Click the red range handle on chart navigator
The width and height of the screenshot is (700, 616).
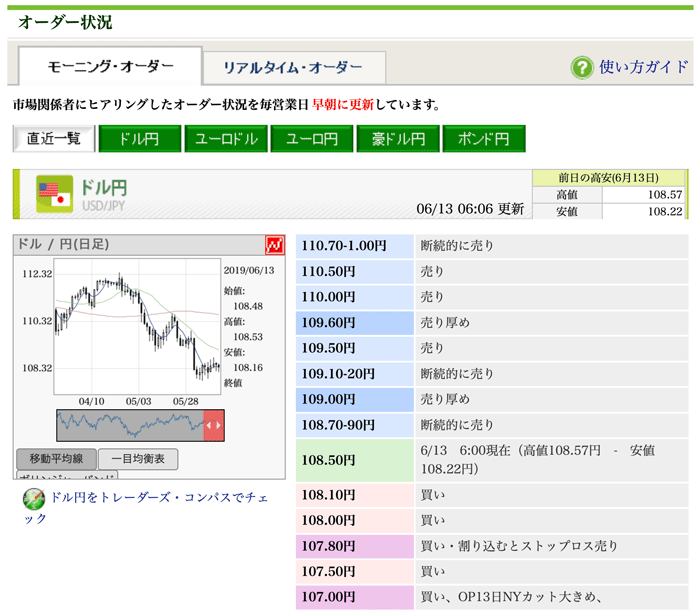[x=213, y=425]
